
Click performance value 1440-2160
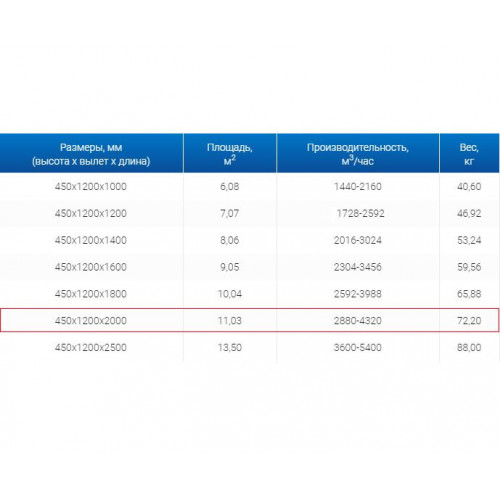[x=358, y=186]
